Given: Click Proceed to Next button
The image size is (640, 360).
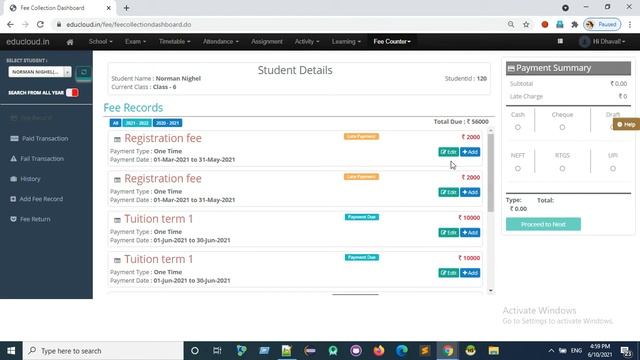Looking at the screenshot, I should [x=543, y=224].
